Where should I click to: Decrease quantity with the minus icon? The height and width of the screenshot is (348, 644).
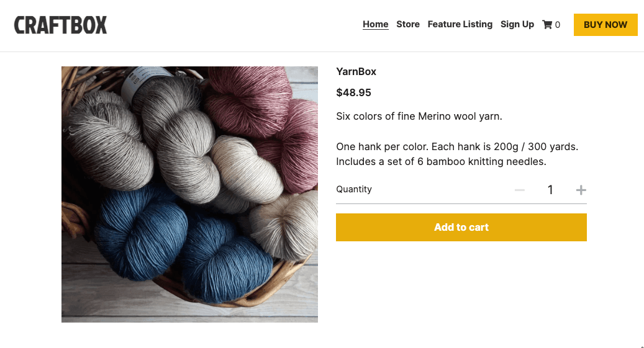point(520,190)
